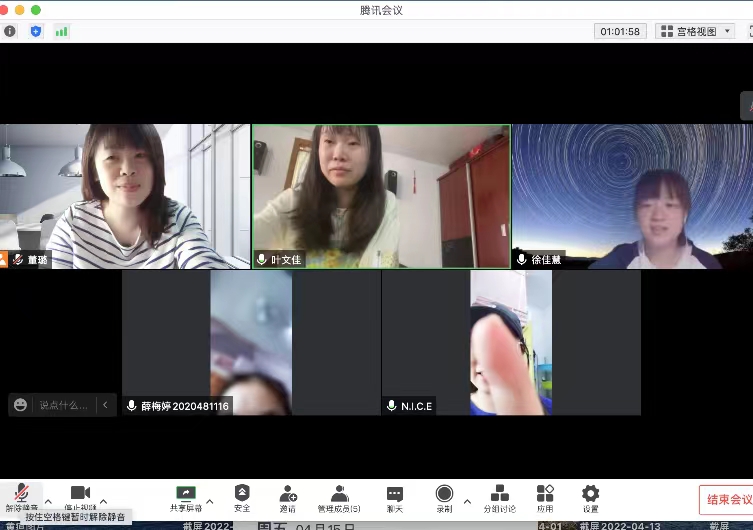The width and height of the screenshot is (753, 530).
Task: Open 设置 settings gear
Action: click(590, 494)
